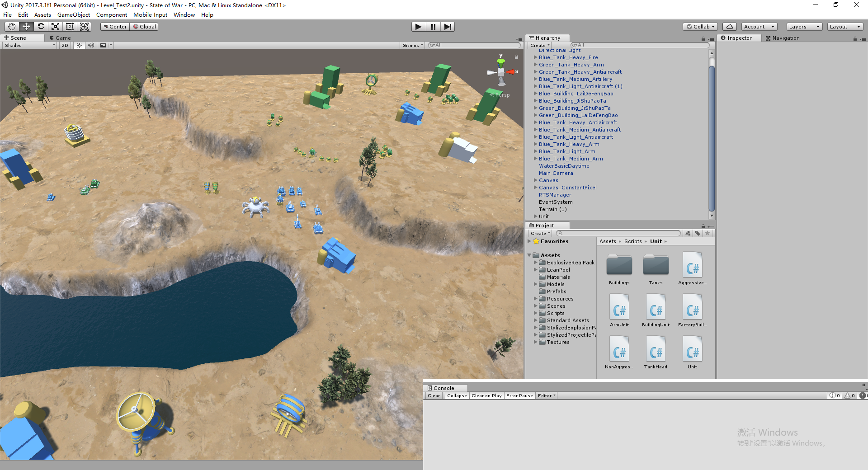Image resolution: width=868 pixels, height=470 pixels.
Task: Click Project search by label icon
Action: point(698,233)
